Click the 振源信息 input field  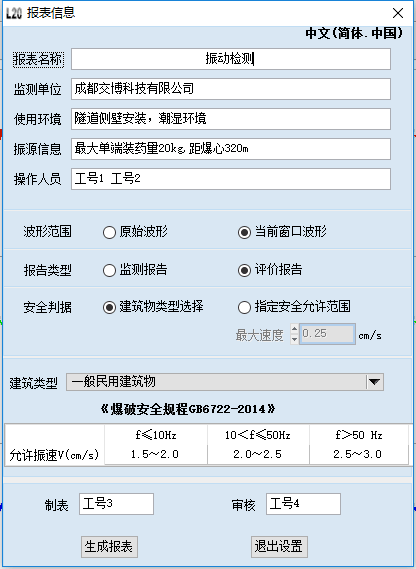[x=231, y=149]
